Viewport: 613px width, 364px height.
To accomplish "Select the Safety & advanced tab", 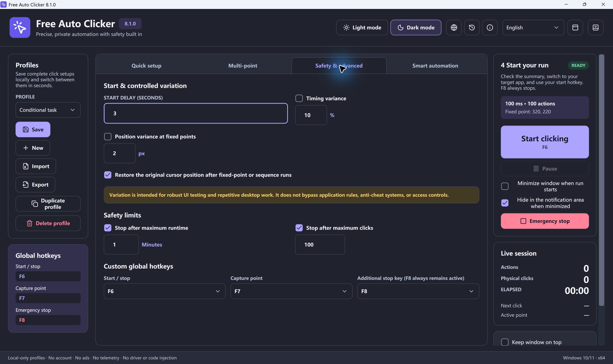I will pos(339,65).
